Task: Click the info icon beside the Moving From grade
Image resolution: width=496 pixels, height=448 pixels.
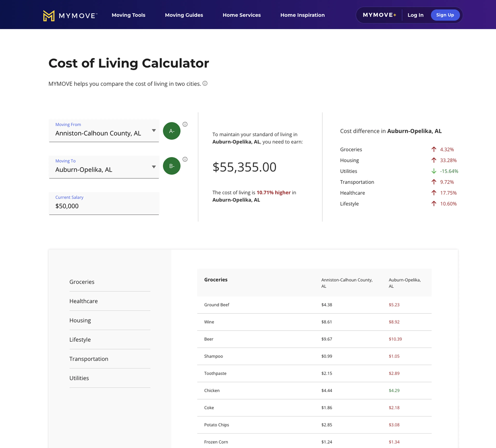Action: (185, 124)
